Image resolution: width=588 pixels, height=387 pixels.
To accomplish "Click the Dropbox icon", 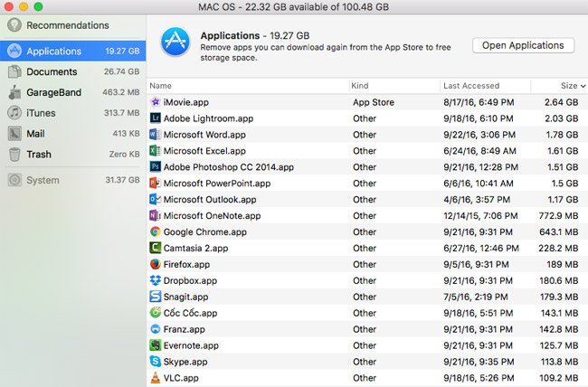I will click(x=156, y=280).
